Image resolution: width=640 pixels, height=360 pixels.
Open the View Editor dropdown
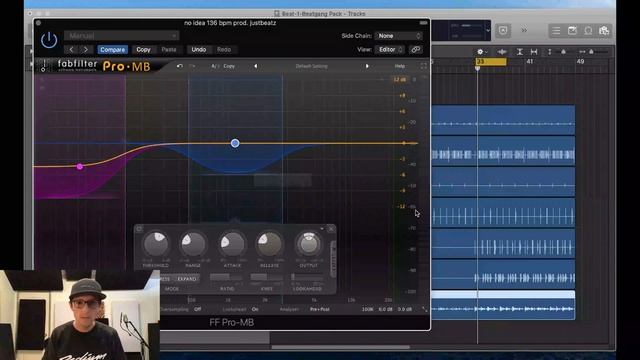[x=390, y=50]
